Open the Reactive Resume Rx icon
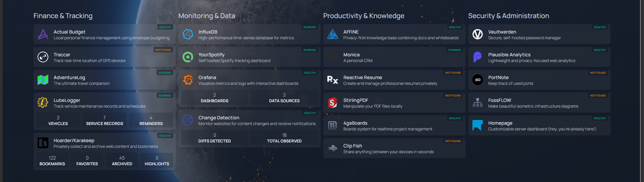This screenshot has height=182, width=644. coord(333,80)
